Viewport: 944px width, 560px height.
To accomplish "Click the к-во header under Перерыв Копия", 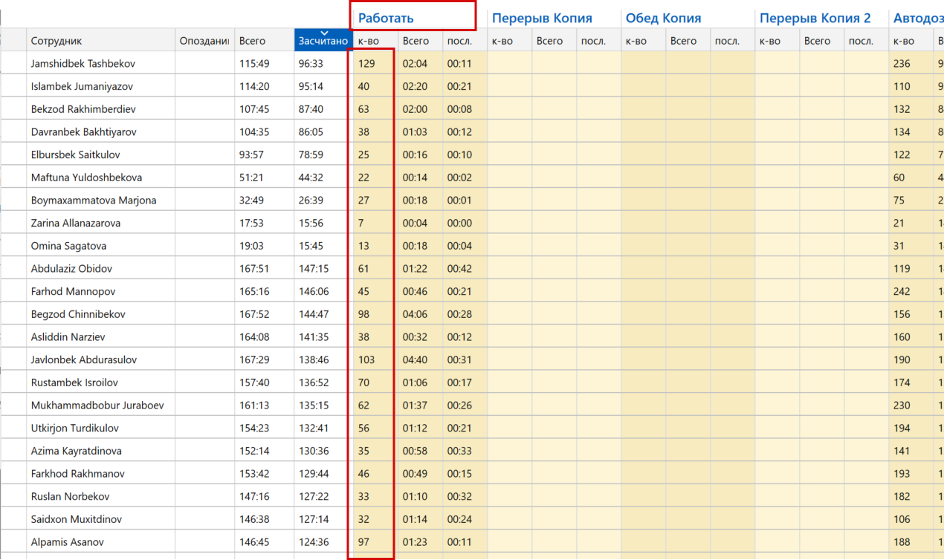I will 510,41.
